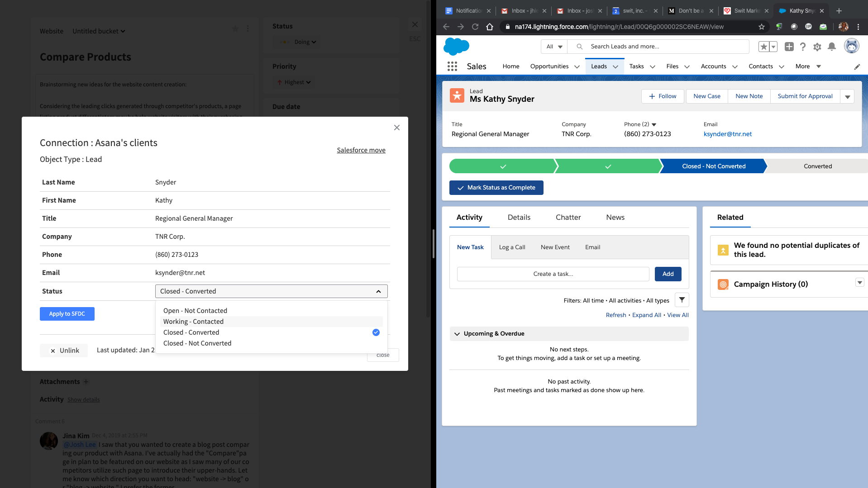Image resolution: width=868 pixels, height=488 pixels.
Task: Open Salesforce notifications bell
Action: pyautogui.click(x=831, y=47)
